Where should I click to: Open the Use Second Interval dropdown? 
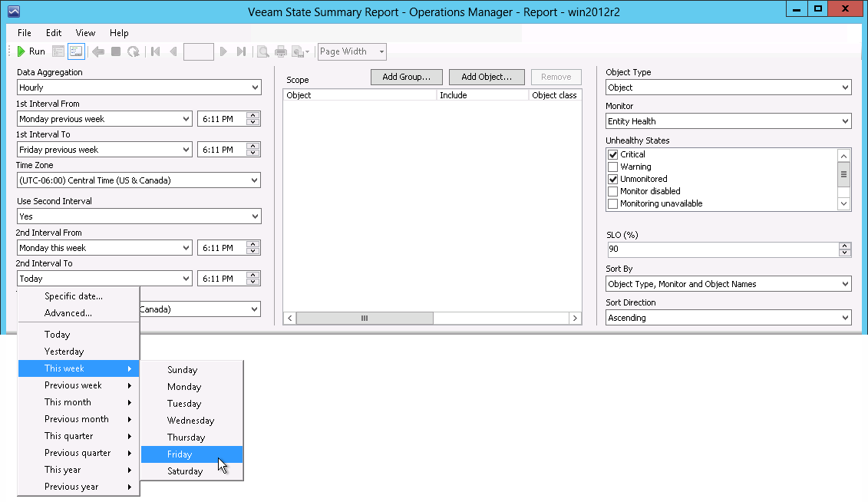point(139,216)
